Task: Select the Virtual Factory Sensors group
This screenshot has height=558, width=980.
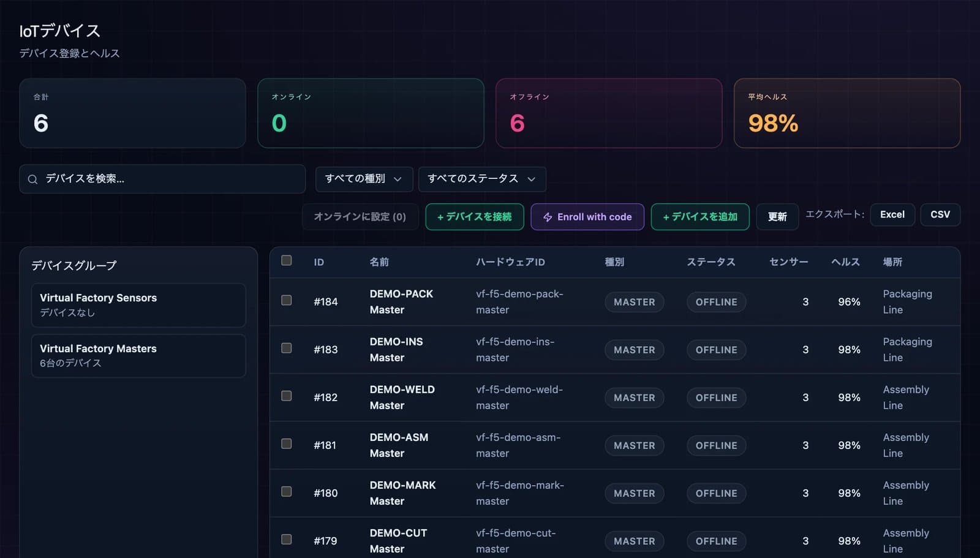Action: (x=138, y=305)
